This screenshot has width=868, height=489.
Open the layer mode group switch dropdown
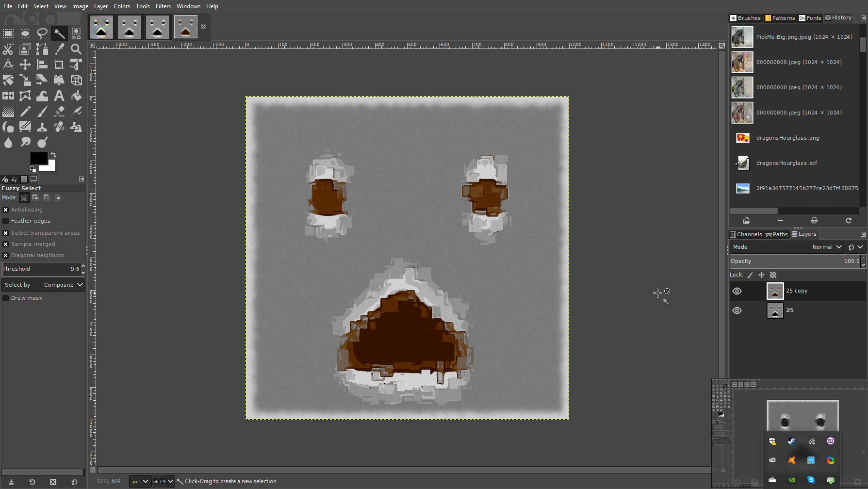coord(855,247)
